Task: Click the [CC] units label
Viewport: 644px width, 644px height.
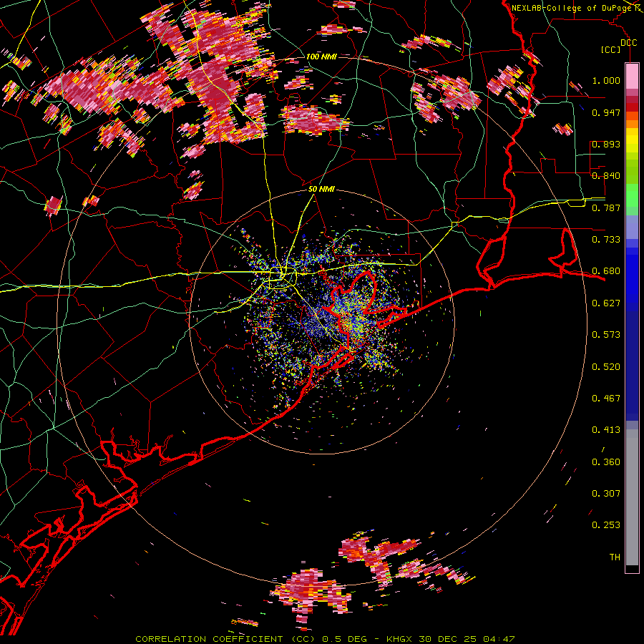Action: [610, 49]
